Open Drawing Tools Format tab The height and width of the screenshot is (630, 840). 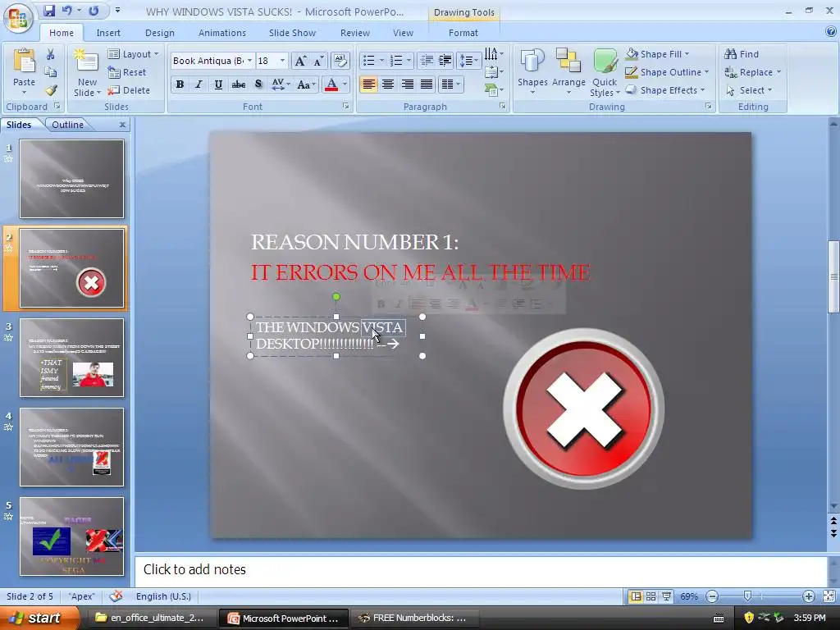coord(463,33)
